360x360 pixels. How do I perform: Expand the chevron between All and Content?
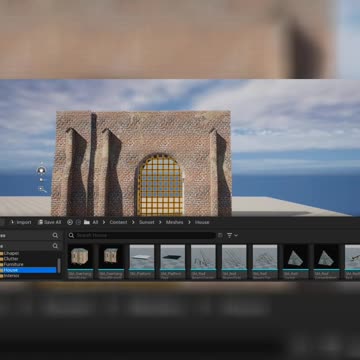pyautogui.click(x=104, y=222)
